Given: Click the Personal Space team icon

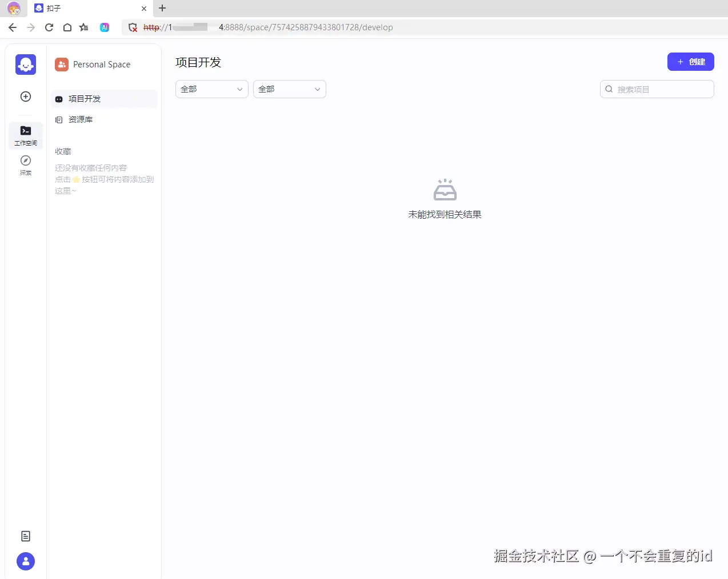Looking at the screenshot, I should click(62, 65).
